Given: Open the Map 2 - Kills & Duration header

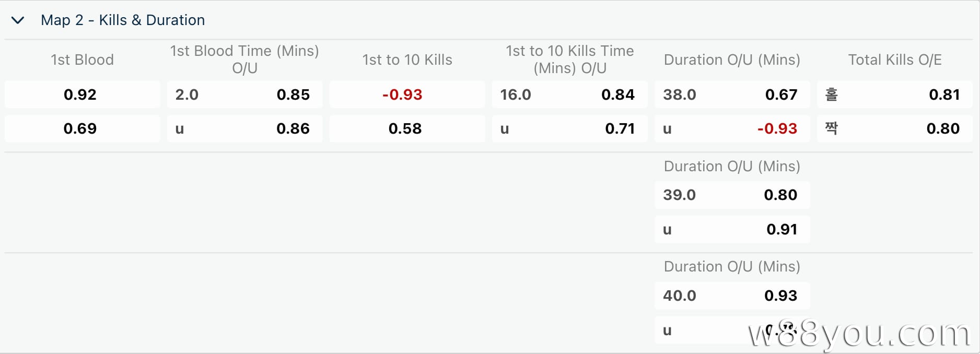Looking at the screenshot, I should coord(123,20).
